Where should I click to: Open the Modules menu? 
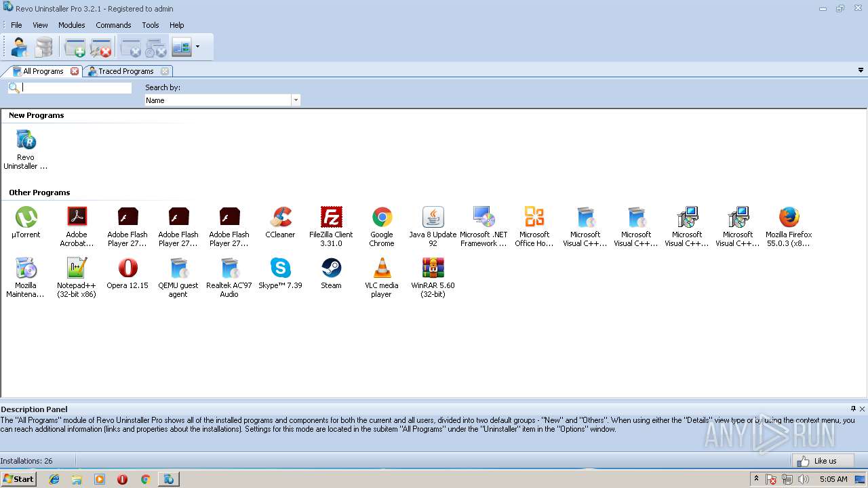point(71,25)
